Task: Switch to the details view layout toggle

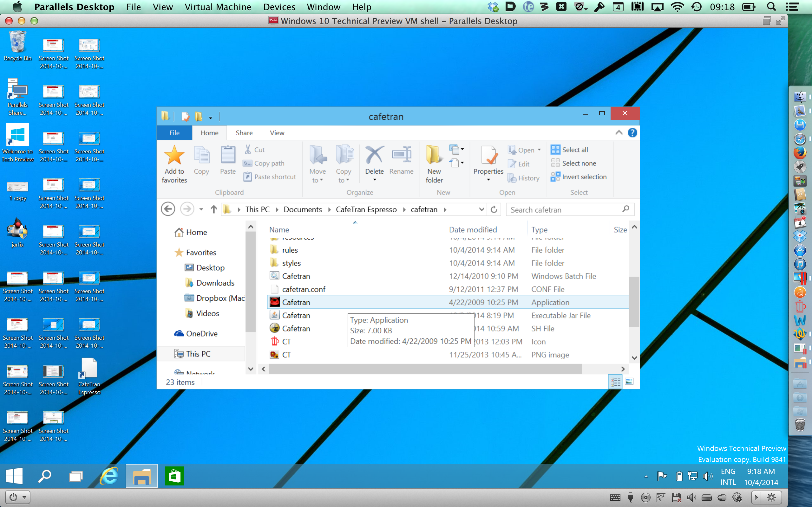Action: tap(615, 382)
